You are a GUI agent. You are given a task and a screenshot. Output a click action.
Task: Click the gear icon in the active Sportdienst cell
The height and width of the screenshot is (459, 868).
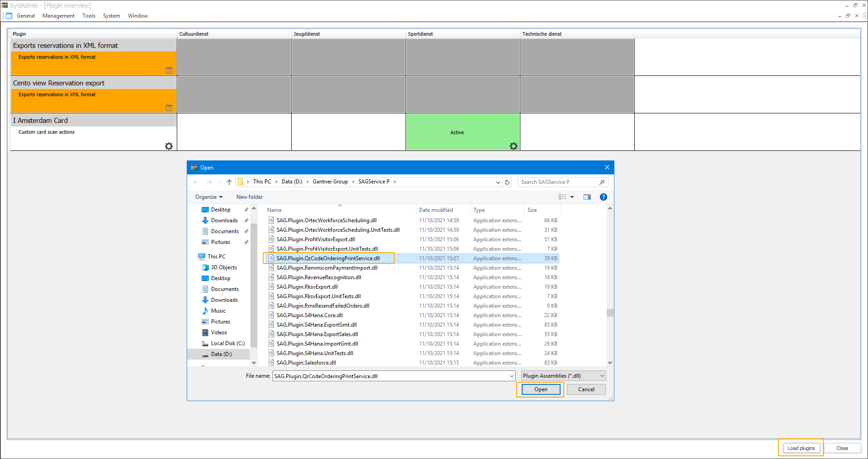coord(514,146)
